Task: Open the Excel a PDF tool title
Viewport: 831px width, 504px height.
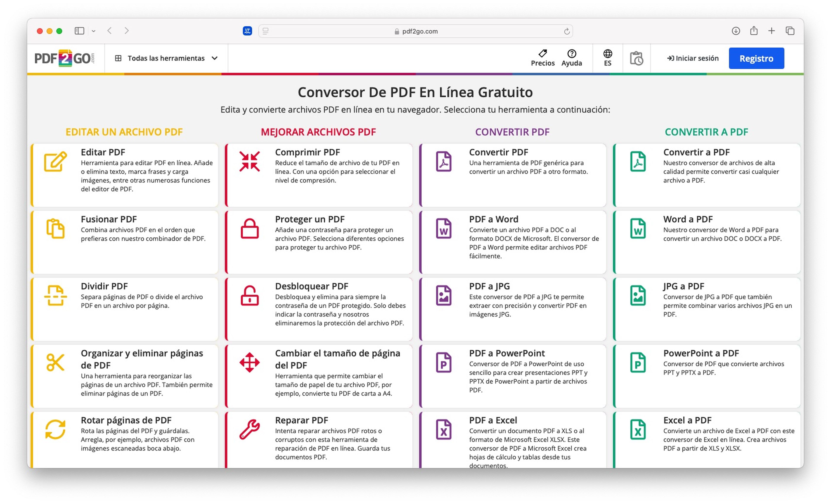Action: pos(687,420)
